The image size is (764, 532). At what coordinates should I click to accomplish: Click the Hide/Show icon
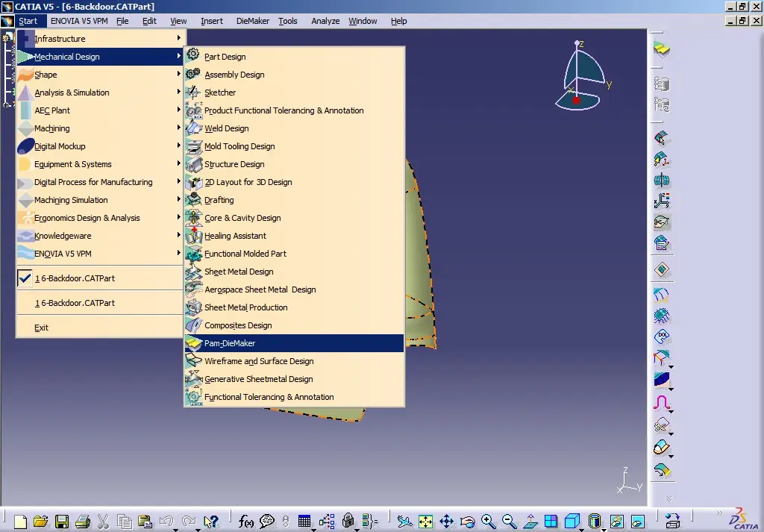(616, 522)
